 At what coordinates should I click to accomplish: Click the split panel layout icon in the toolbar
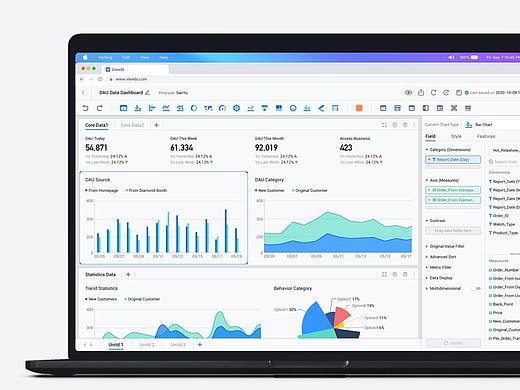(426, 108)
